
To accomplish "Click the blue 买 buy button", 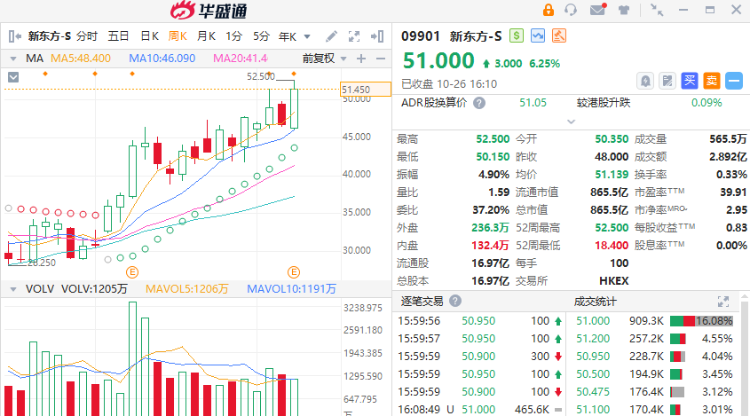I will click(689, 81).
